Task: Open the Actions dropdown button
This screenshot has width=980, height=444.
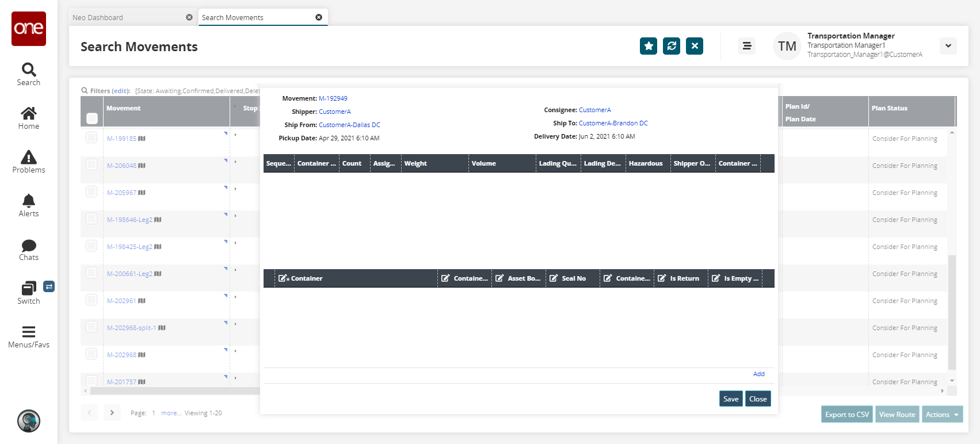Action: [942, 415]
